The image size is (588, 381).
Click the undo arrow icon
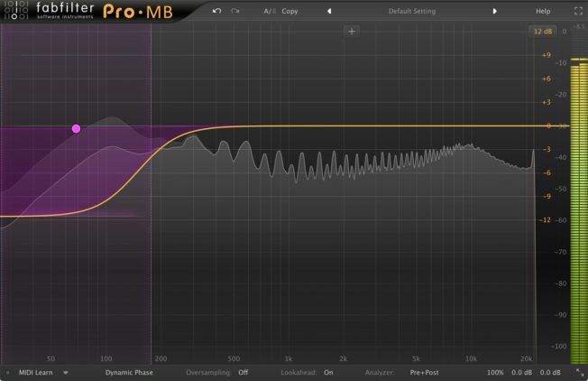(216, 11)
